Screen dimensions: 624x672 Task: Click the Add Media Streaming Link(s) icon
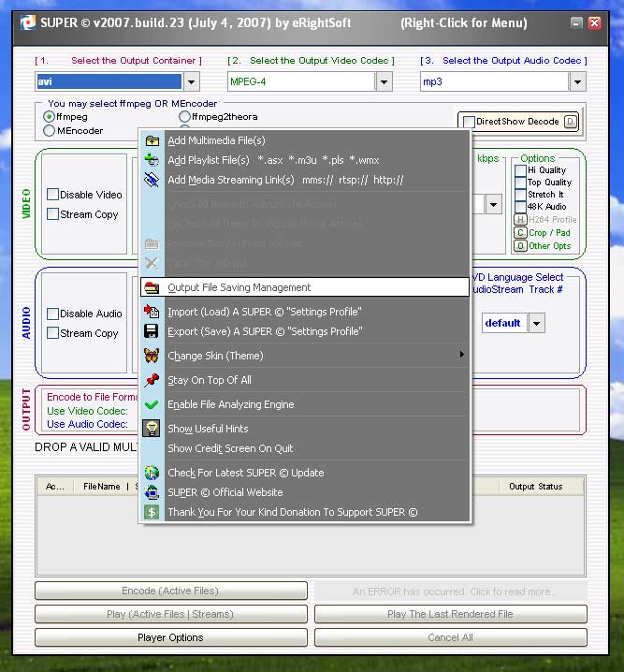coord(152,180)
